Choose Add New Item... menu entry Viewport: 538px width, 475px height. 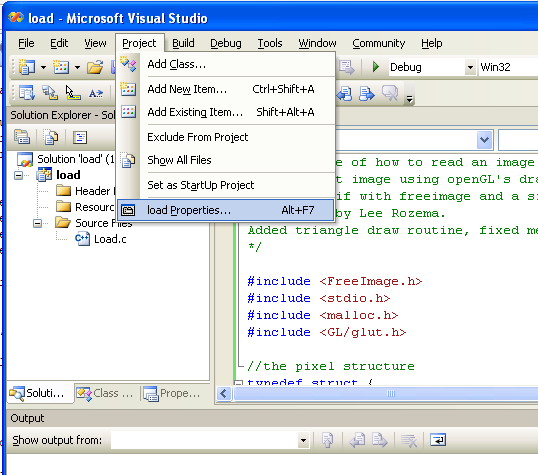(226, 89)
